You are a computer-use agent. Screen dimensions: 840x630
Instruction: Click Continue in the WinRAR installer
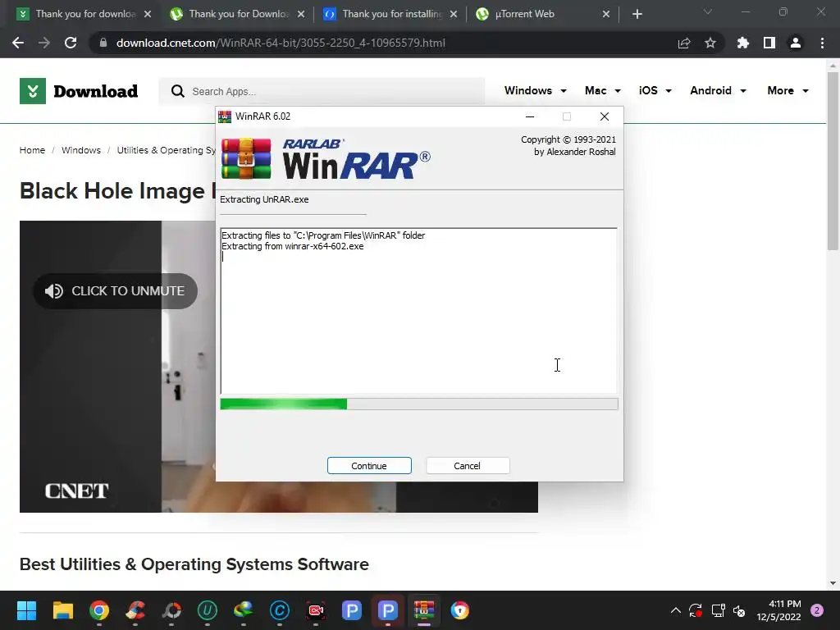tap(369, 466)
